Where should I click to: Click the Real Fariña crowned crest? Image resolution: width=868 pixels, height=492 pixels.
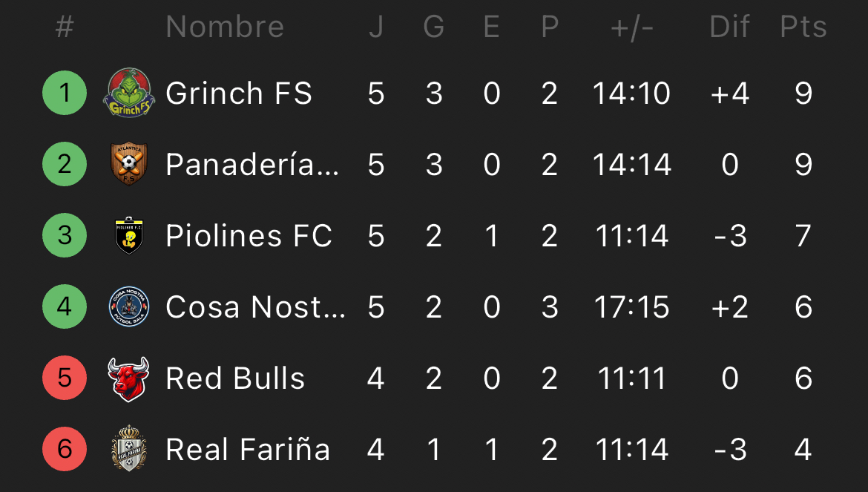click(x=128, y=449)
